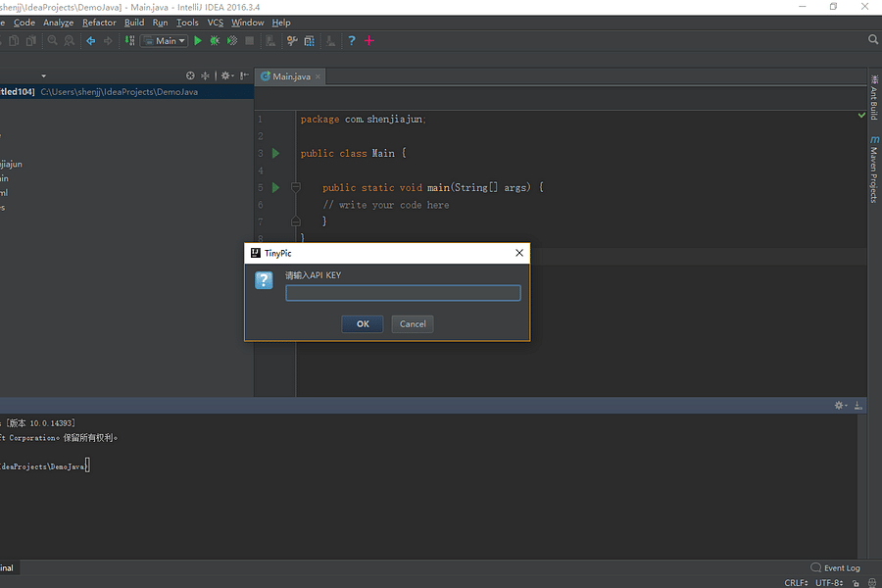Open Search Everywhere magnifier icon
The width and height of the screenshot is (882, 588).
point(872,39)
